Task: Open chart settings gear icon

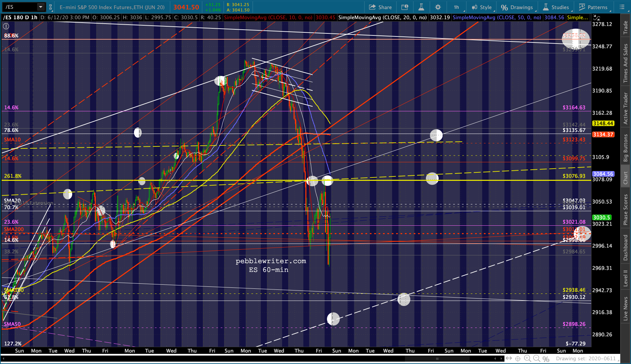Action: pyautogui.click(x=438, y=7)
